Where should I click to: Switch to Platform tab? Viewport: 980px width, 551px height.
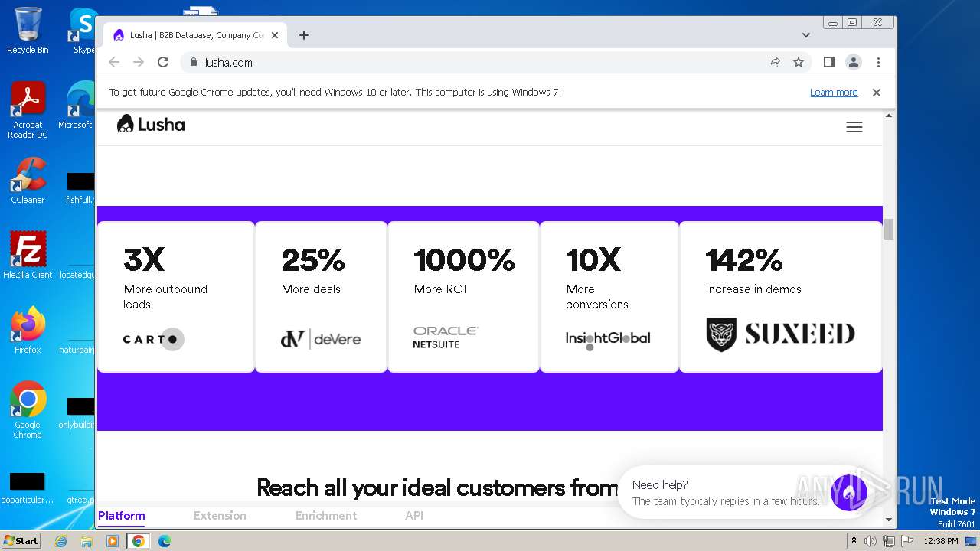(121, 516)
